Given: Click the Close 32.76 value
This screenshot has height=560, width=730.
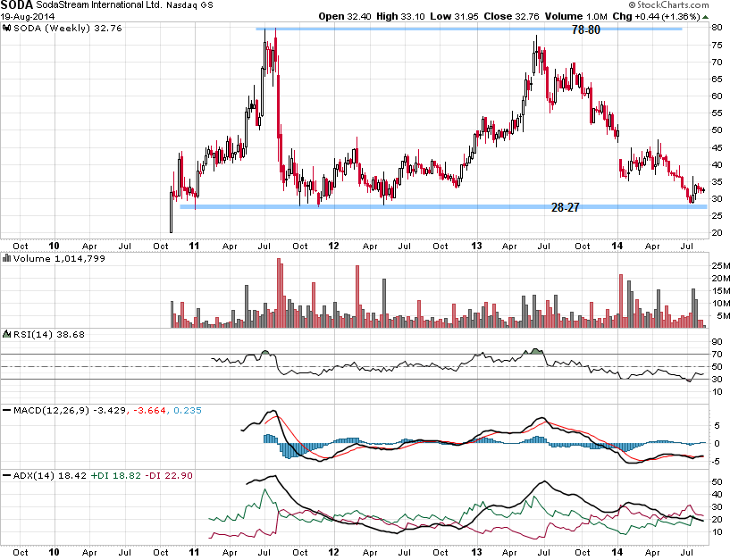Looking at the screenshot, I should point(511,16).
